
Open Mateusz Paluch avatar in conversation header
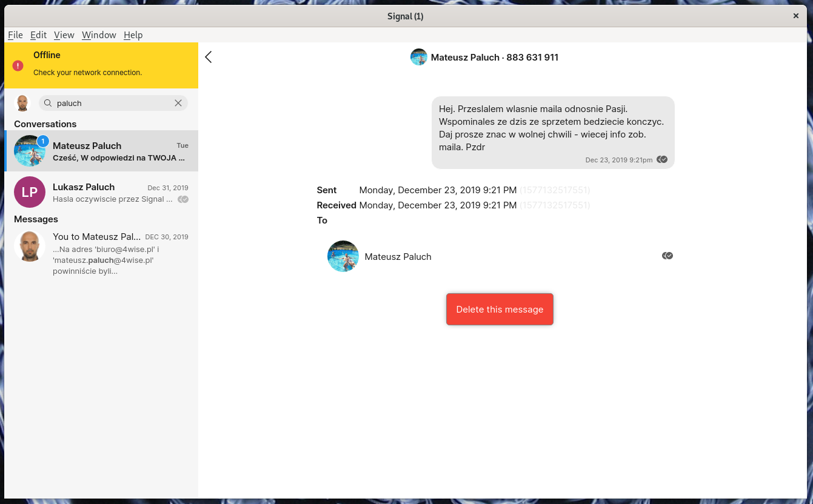(419, 57)
